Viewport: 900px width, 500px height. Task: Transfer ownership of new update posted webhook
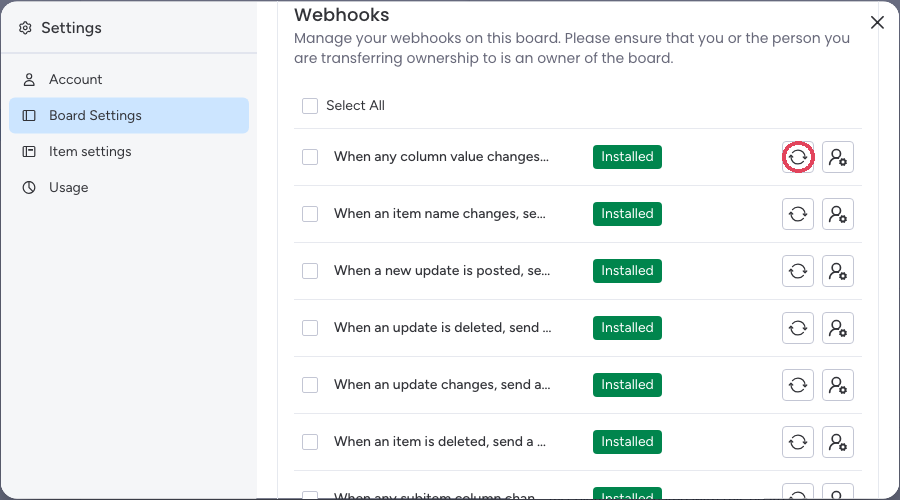tap(838, 271)
